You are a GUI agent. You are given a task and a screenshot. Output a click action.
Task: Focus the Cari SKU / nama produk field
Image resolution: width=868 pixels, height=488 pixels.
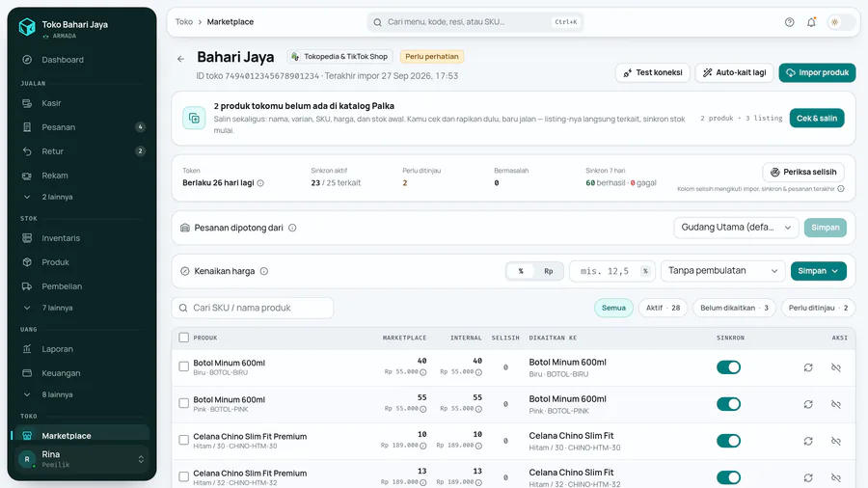(x=253, y=308)
